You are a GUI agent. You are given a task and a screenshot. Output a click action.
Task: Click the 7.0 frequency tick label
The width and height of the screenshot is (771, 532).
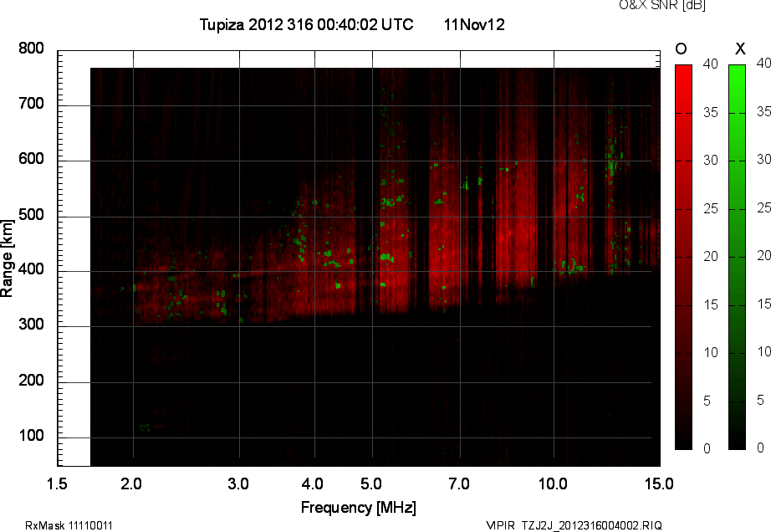459,483
